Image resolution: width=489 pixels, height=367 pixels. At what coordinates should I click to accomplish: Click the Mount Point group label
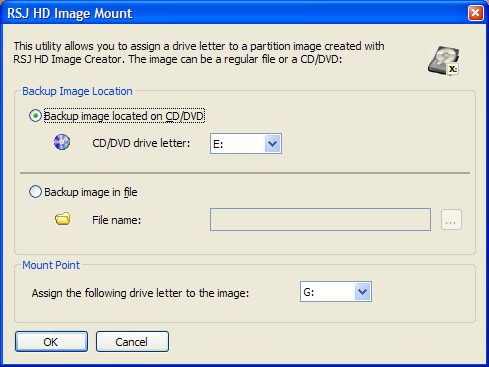click(51, 265)
